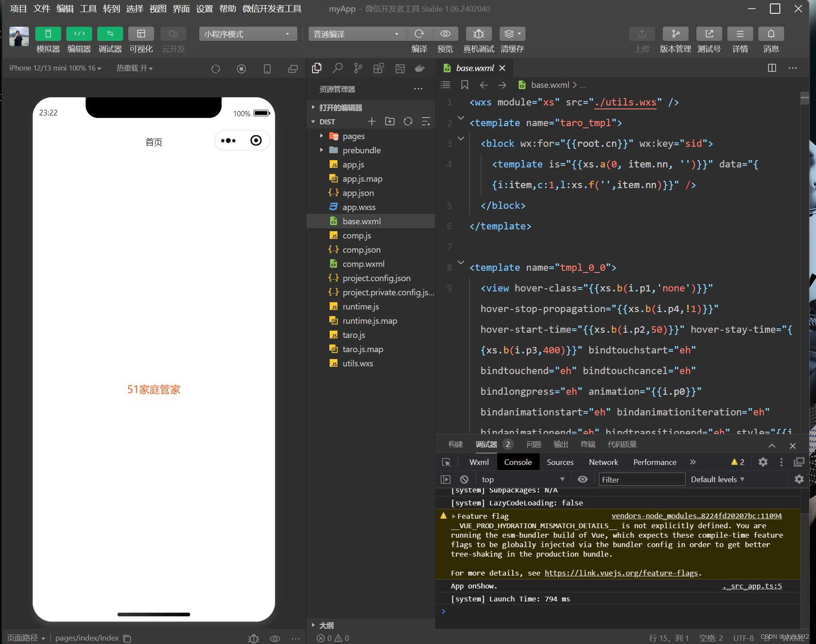
Task: Toggle the simulator panel button
Action: point(48,34)
